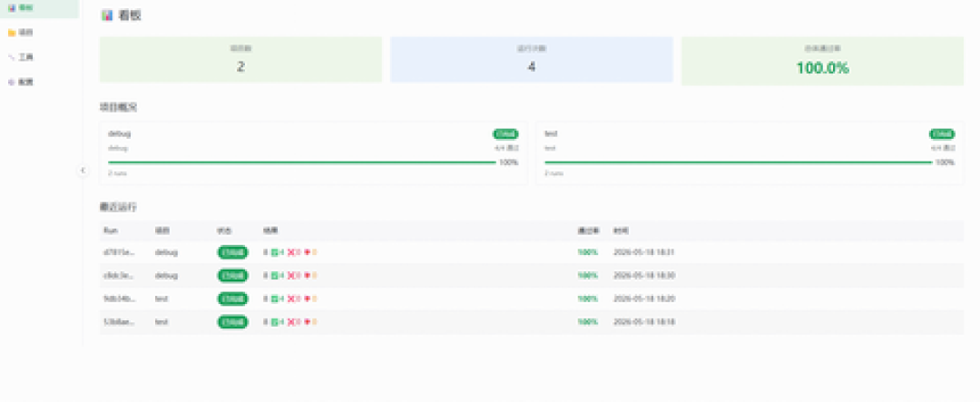Click the green passed icon in 18:20 row
The height and width of the screenshot is (402, 980).
tap(274, 299)
